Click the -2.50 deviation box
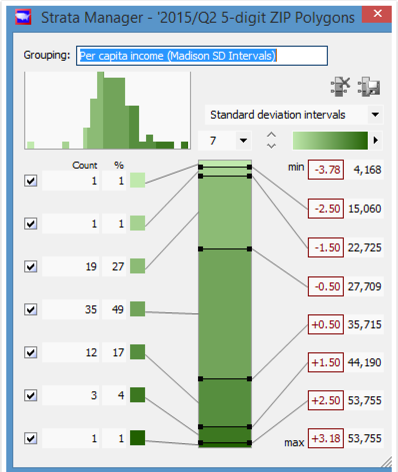 pyautogui.click(x=326, y=209)
